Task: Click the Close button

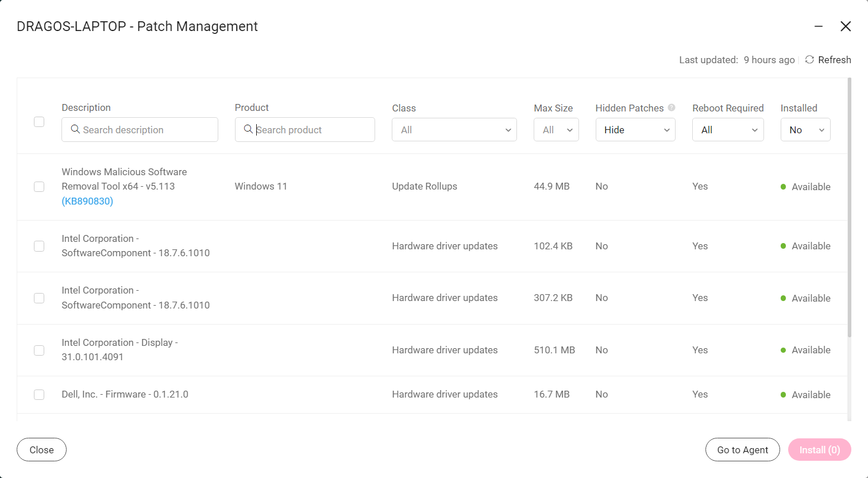Action: pos(41,450)
